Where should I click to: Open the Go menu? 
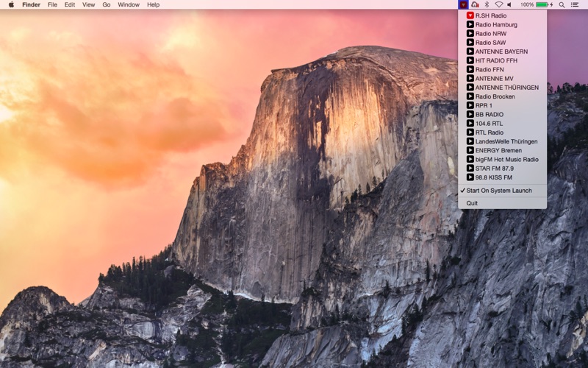[x=107, y=4]
